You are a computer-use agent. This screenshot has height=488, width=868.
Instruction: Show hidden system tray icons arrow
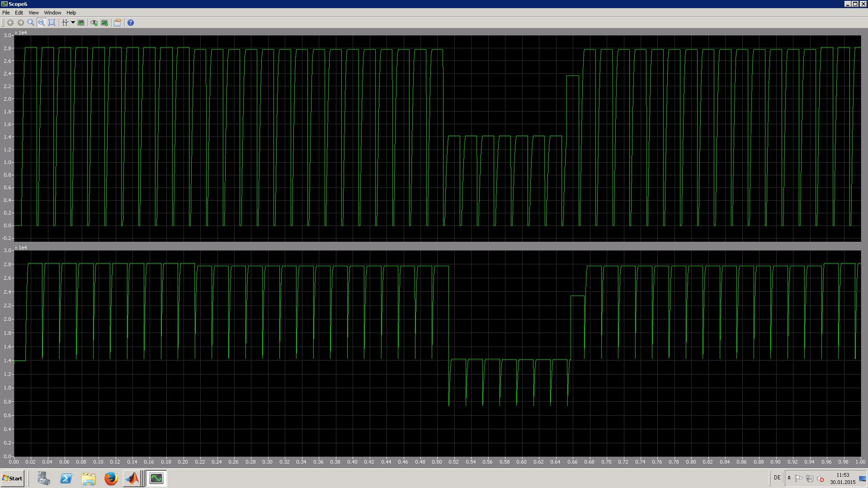pyautogui.click(x=789, y=478)
